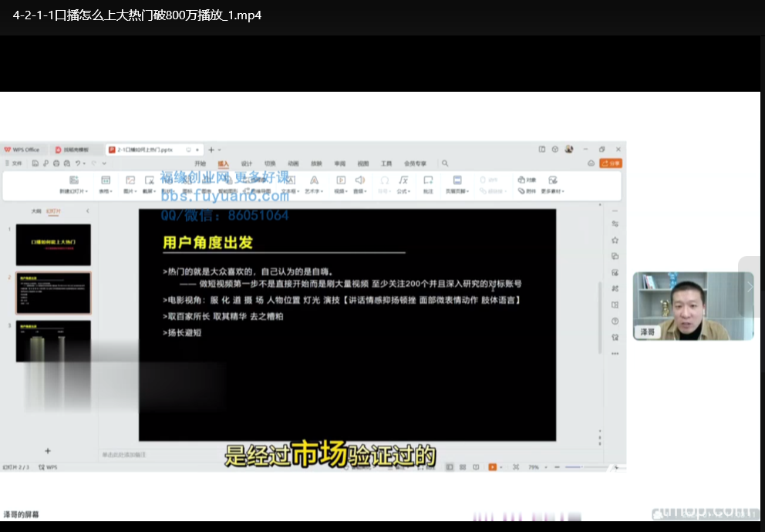Toggle normal view in status bar

point(450,467)
